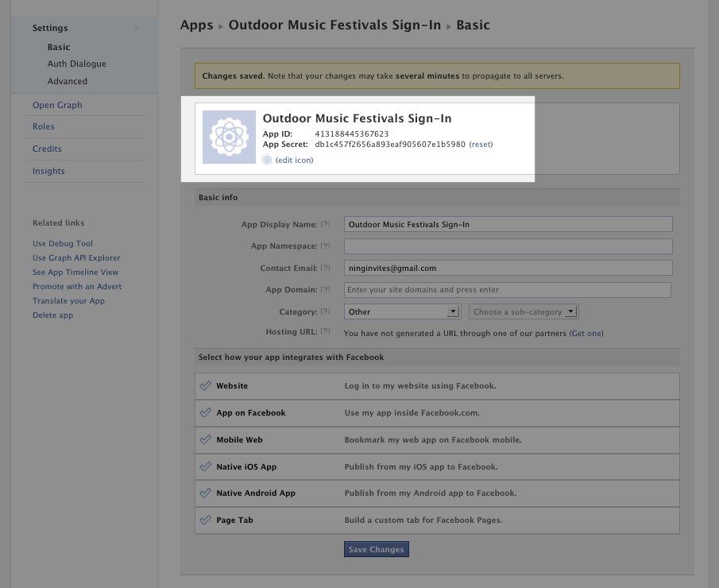Open help for Hosting URL
The height and width of the screenshot is (588, 719).
click(x=325, y=331)
